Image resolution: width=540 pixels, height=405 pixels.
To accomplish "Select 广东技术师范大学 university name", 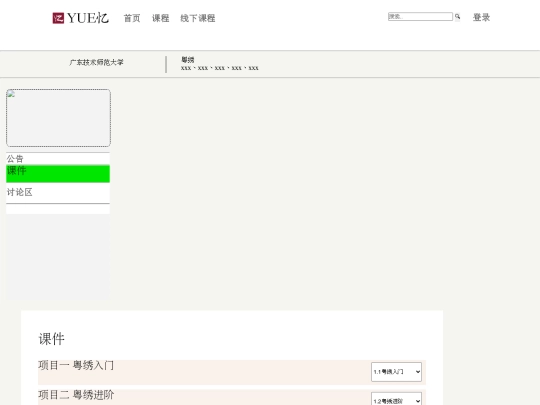I will 96,62.
